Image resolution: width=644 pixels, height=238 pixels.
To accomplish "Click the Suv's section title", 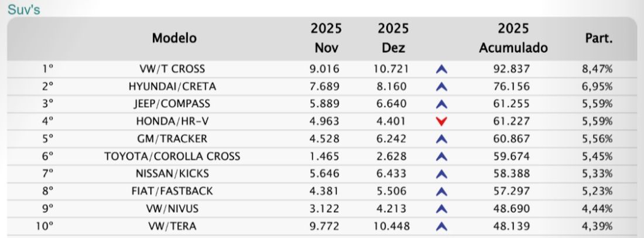I will click(x=24, y=9).
